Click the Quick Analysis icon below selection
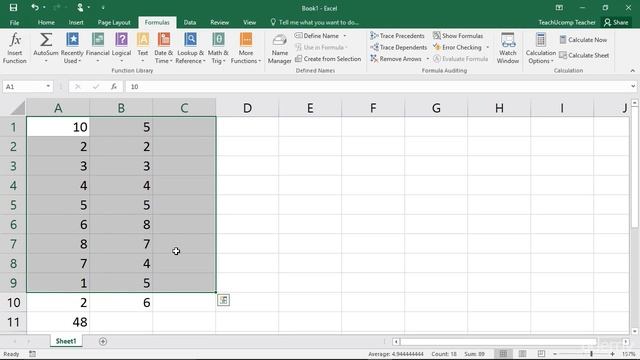This screenshot has width=640, height=360. 223,300
